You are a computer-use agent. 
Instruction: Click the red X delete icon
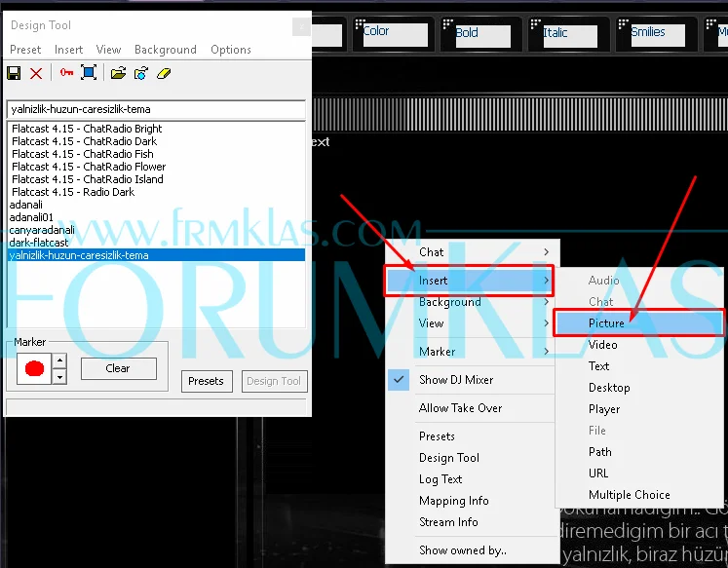pos(36,73)
